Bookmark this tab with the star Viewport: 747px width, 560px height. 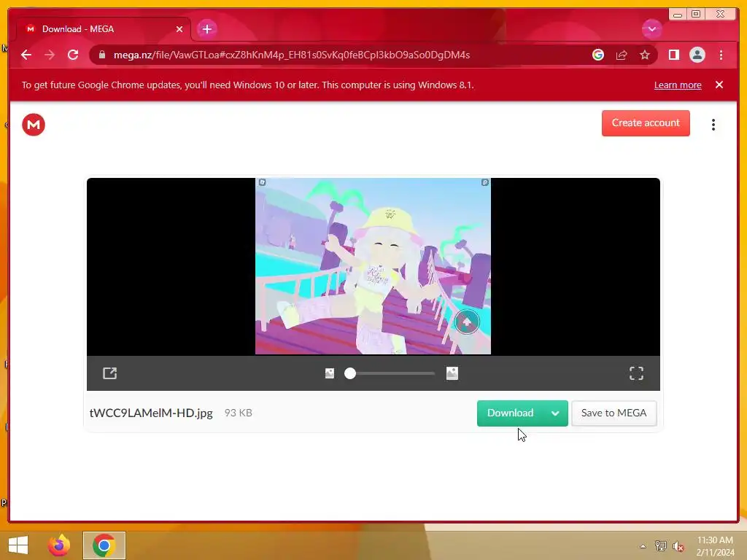pyautogui.click(x=645, y=55)
